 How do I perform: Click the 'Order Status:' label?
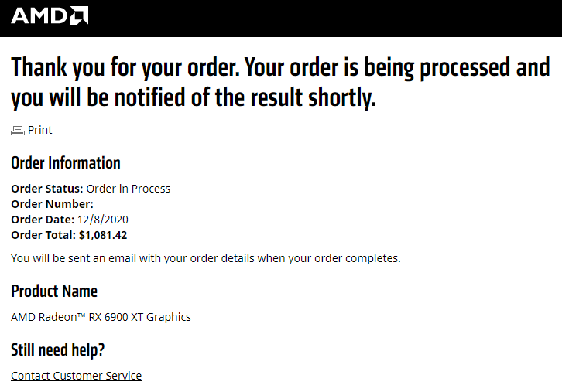click(x=46, y=189)
